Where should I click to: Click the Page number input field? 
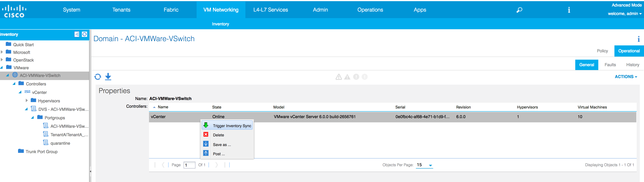189,165
